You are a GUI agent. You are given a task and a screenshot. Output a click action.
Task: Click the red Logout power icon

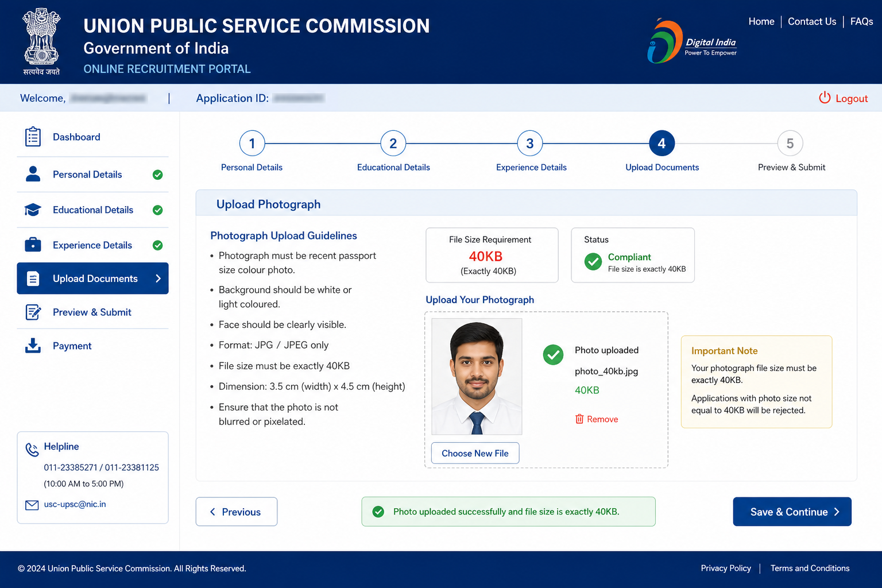[x=825, y=98]
